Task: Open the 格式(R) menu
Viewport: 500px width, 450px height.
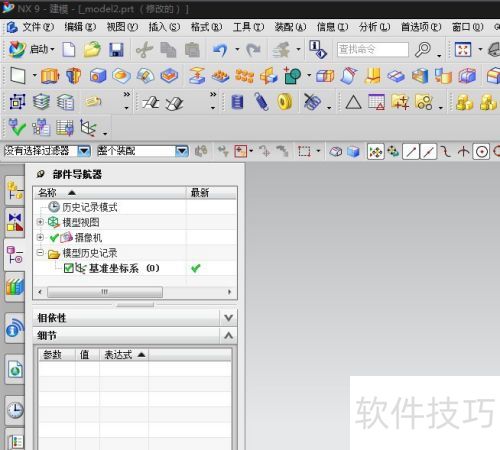Action: click(206, 27)
